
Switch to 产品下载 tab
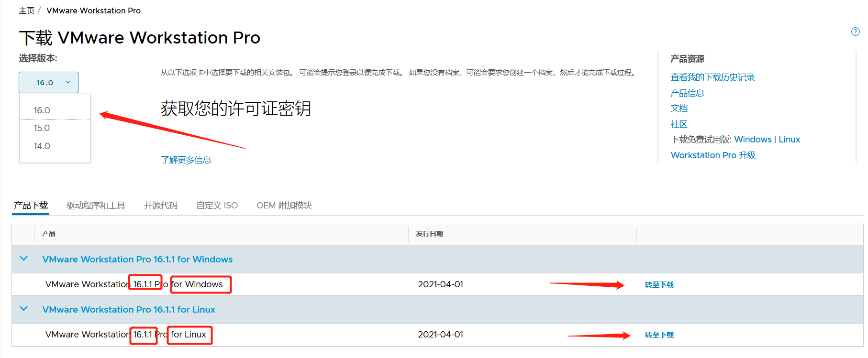[x=31, y=206]
